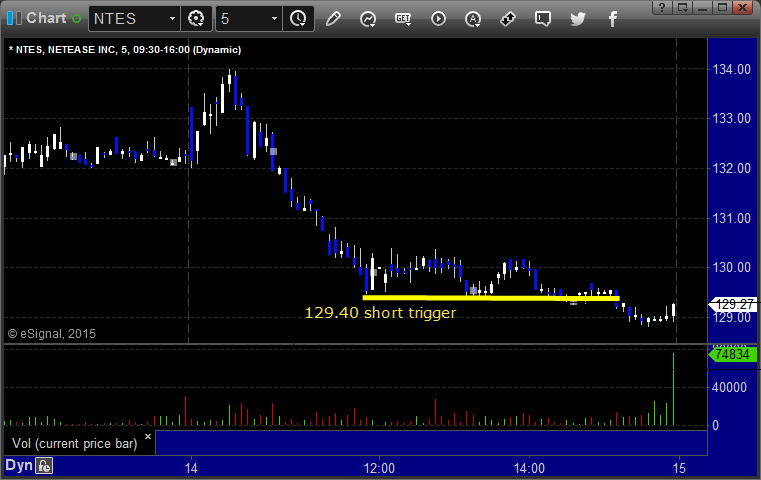The height and width of the screenshot is (480, 761).
Task: Start bar replay with play icon
Action: [x=438, y=19]
